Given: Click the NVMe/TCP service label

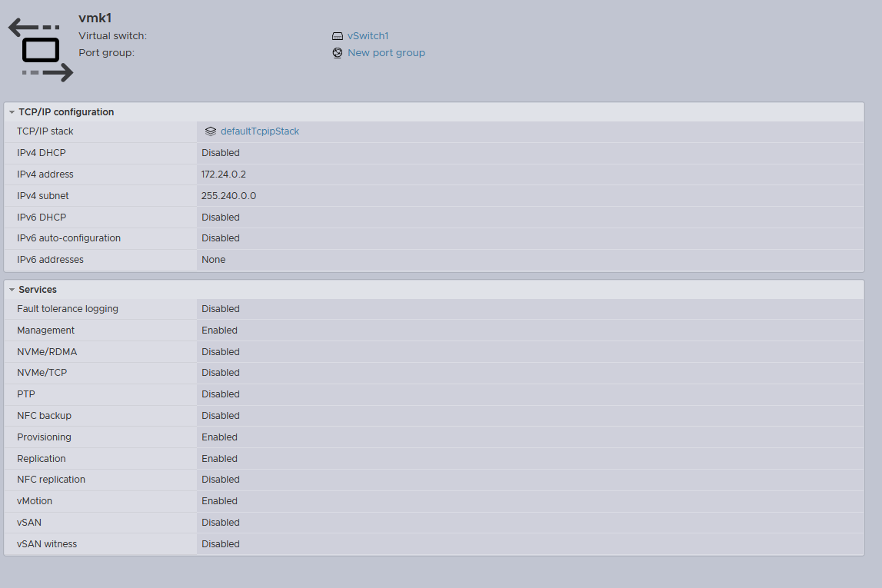Looking at the screenshot, I should coord(42,373).
